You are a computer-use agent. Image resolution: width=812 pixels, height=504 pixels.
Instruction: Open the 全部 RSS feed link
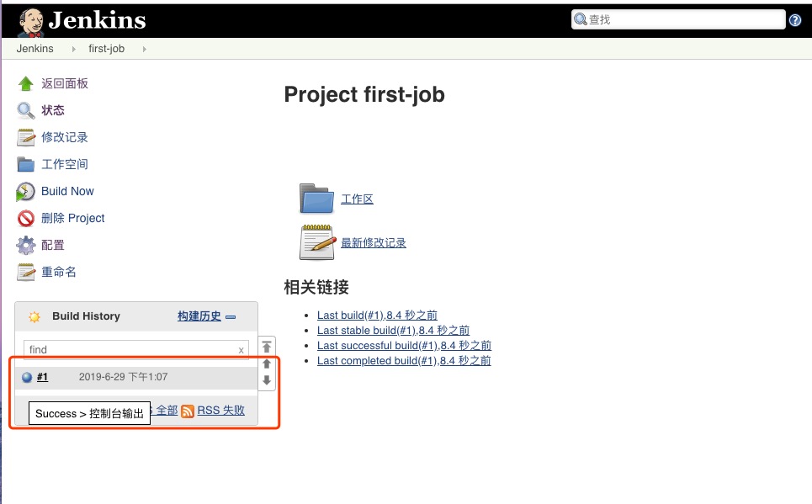(x=167, y=411)
